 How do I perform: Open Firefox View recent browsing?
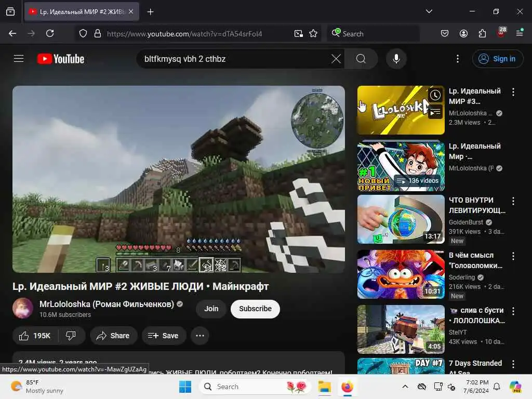10,12
